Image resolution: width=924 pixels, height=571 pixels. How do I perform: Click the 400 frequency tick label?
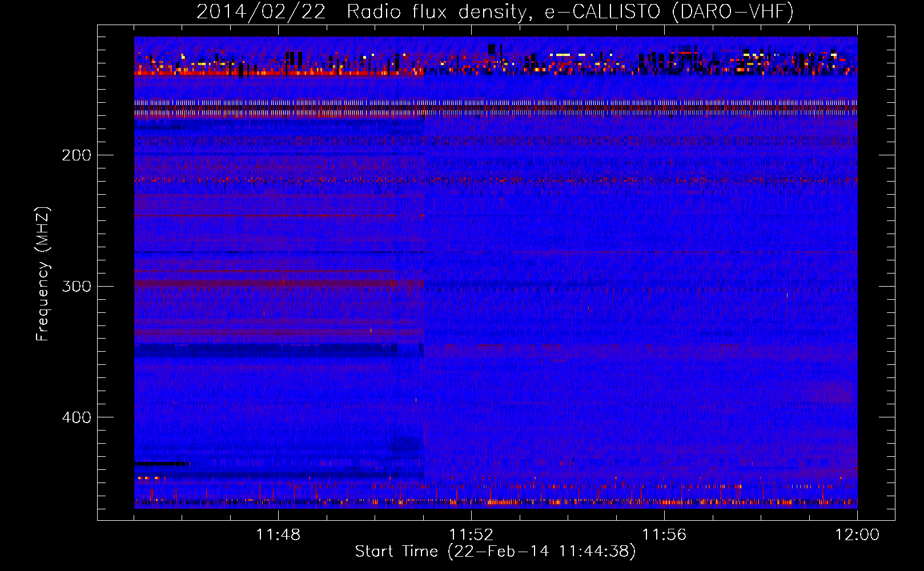[76, 417]
